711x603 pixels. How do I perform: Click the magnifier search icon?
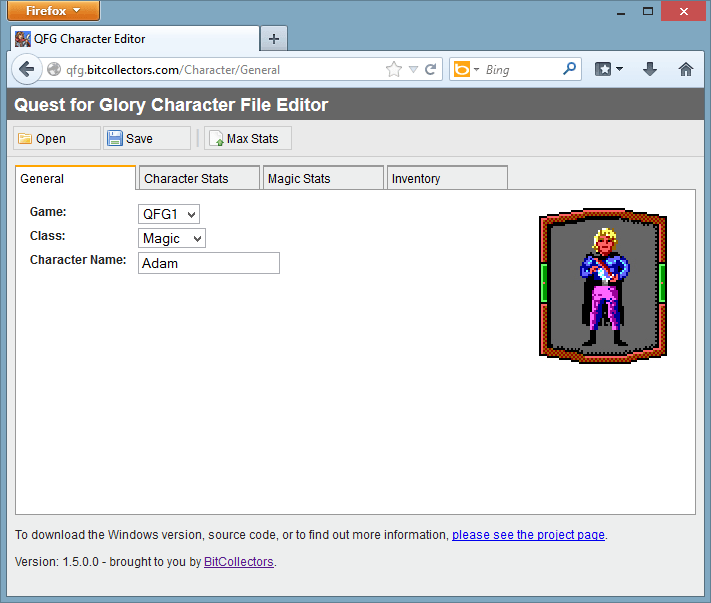coord(569,69)
